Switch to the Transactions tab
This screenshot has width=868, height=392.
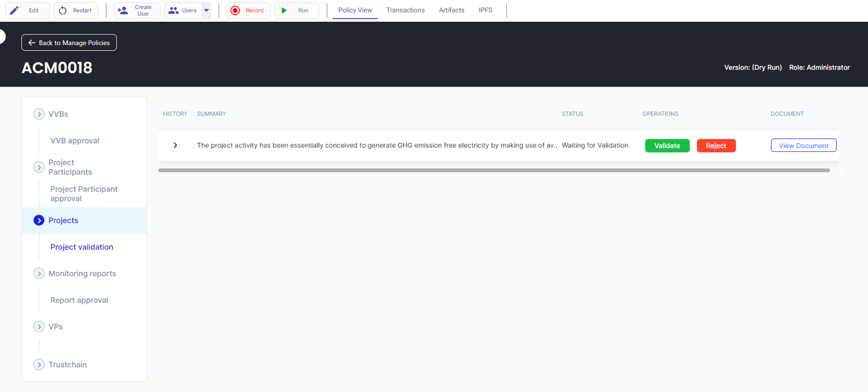(405, 10)
